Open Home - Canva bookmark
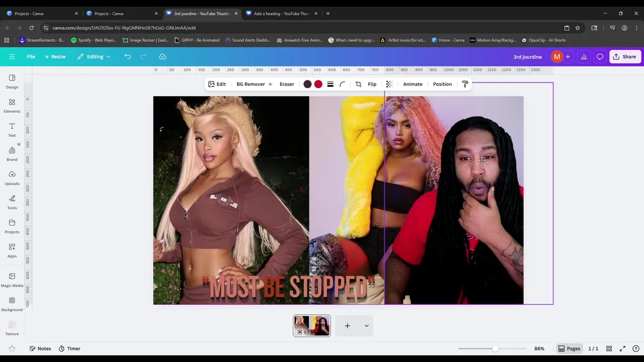Screen dimensions: 644x362 tap(448, 40)
